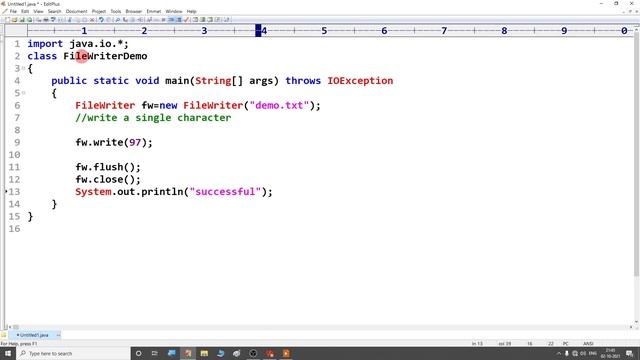Screen dimensions: 640x360
Task: Click the "PC" line ending indicator in status bar
Action: click(565, 344)
